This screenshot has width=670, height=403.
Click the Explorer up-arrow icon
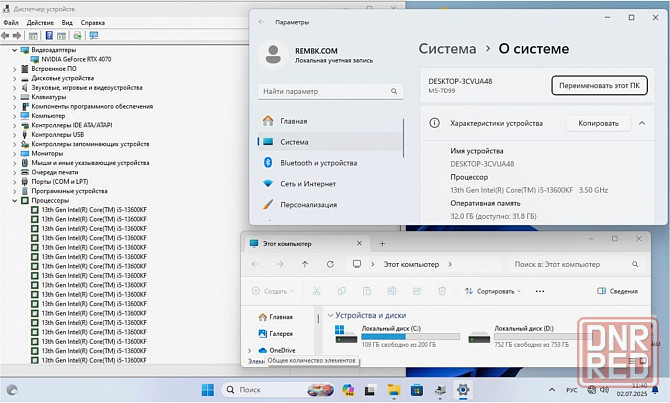pyautogui.click(x=305, y=264)
